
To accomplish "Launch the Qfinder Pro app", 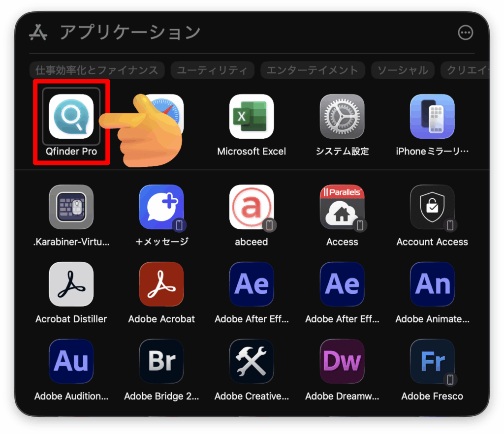I will 71,117.
